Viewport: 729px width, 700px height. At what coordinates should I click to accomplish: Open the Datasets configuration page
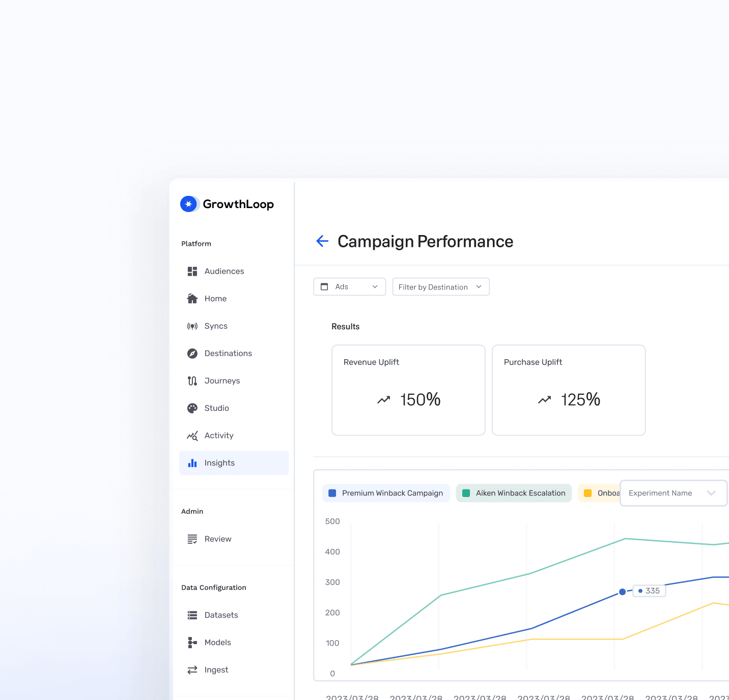(221, 615)
